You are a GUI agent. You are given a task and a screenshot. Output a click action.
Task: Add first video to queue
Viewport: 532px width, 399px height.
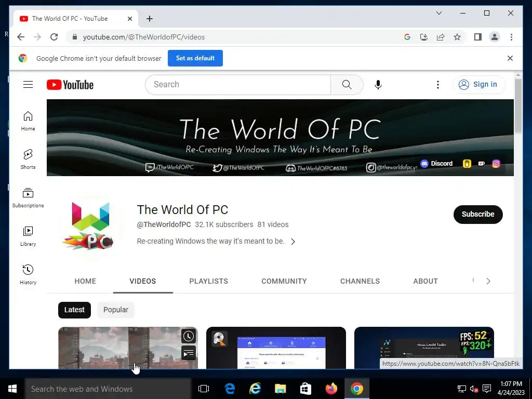pos(189,353)
